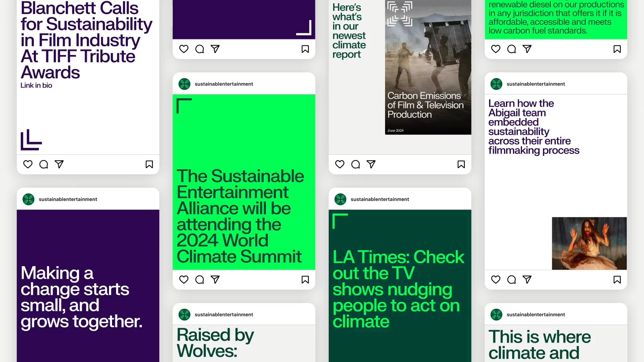Open the Carbon Emissions report cover image

428,67
